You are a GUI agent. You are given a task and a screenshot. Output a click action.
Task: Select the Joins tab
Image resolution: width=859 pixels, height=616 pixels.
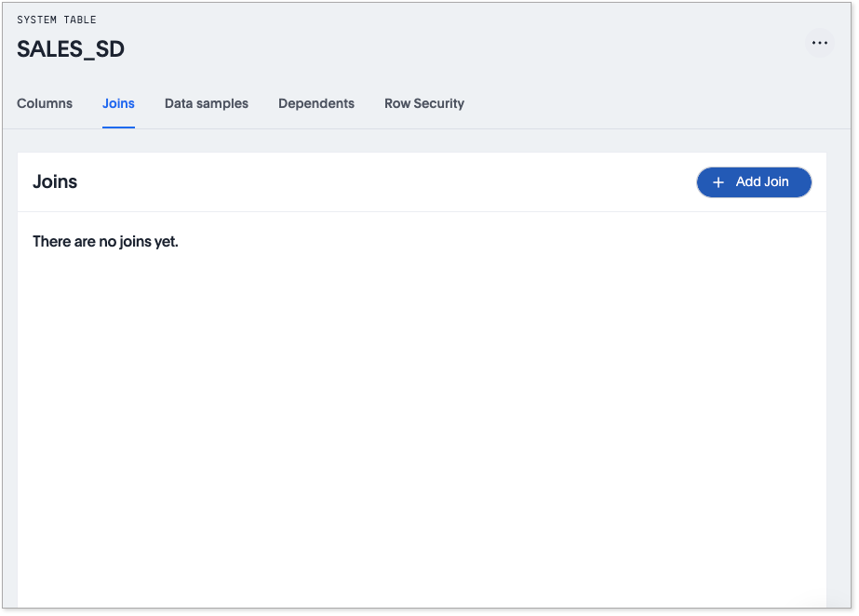click(x=118, y=103)
